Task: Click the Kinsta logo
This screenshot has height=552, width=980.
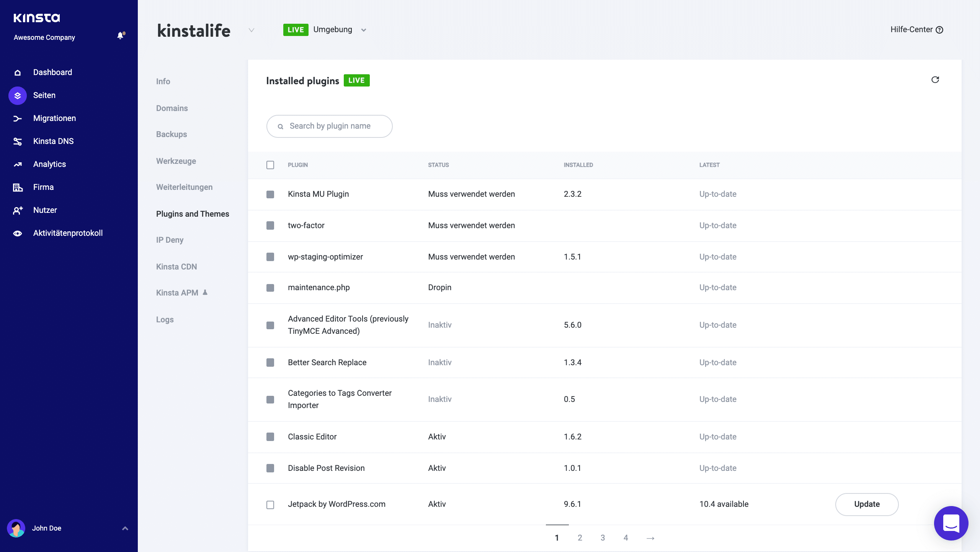Action: coord(37,18)
